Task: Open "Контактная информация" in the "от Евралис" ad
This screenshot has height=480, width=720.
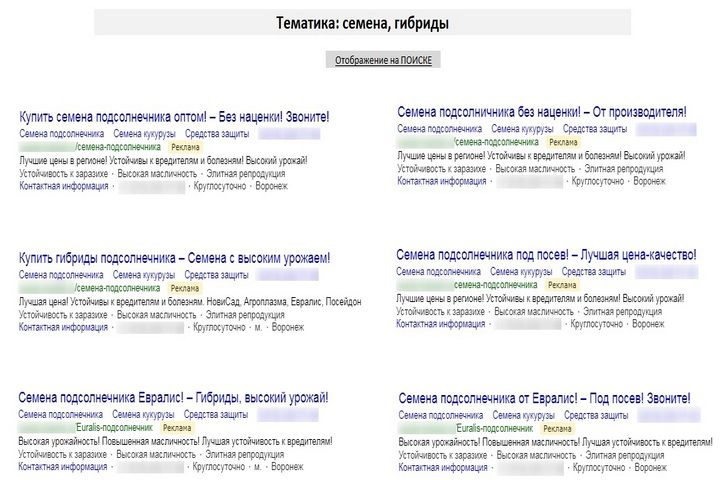Action: tap(443, 467)
